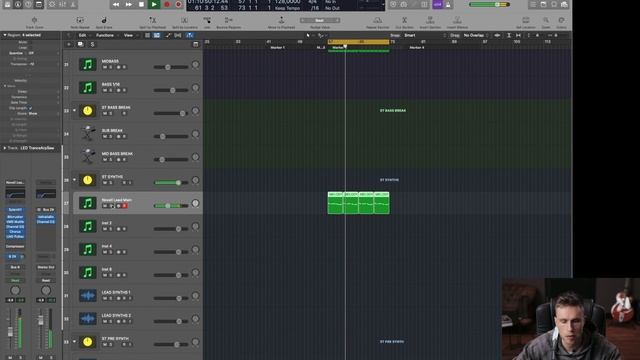This screenshot has width=640, height=360.
Task: Toggle the global Solo S button
Action: click(x=92, y=44)
